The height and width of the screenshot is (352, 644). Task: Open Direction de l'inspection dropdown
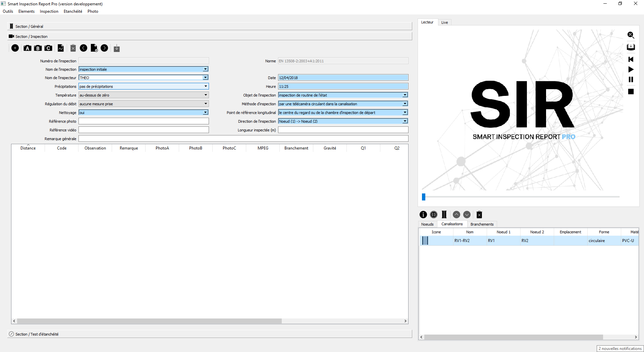[x=405, y=121]
